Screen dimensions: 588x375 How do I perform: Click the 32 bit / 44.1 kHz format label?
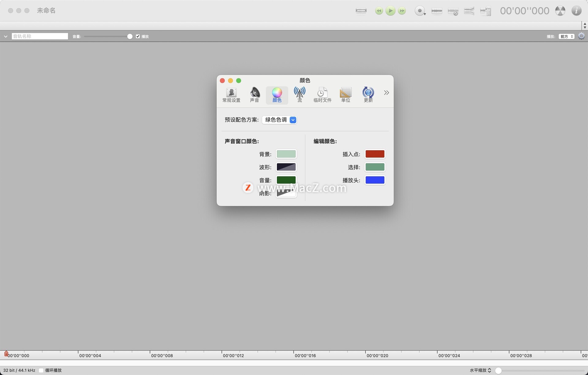19,370
